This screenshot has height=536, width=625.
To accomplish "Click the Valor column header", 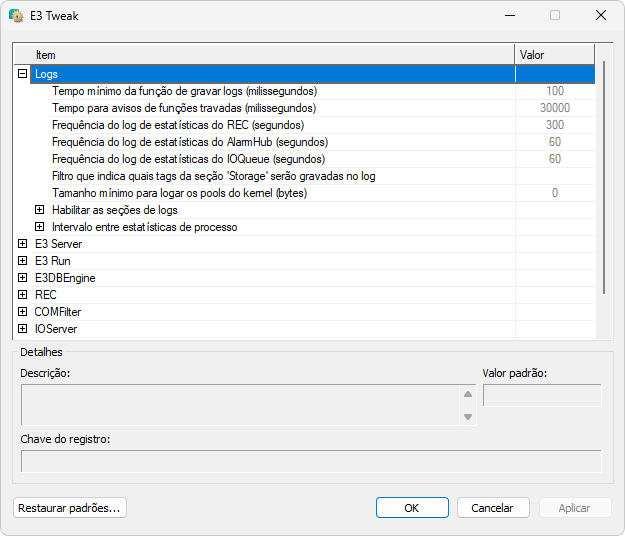I will tap(554, 55).
